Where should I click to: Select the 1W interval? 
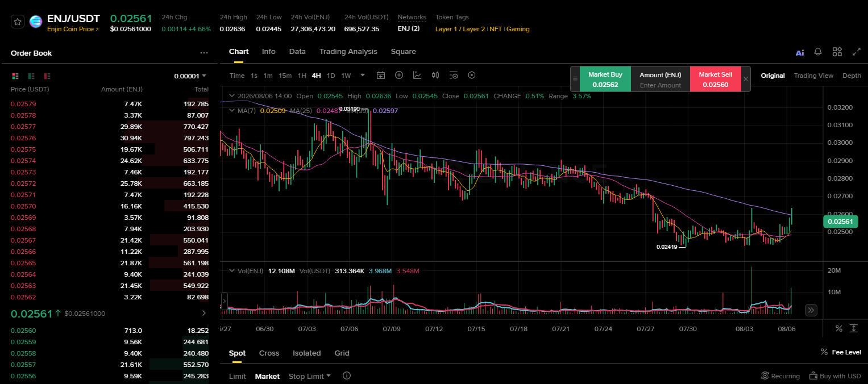coord(346,76)
